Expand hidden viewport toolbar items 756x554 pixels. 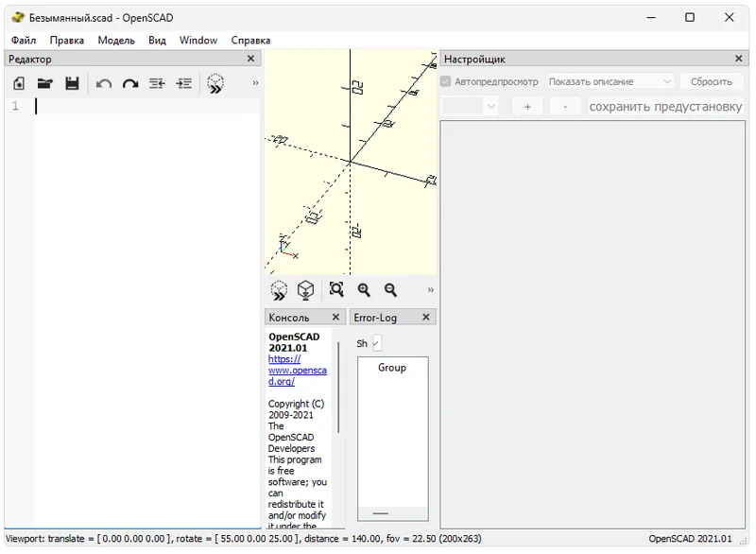click(x=431, y=290)
